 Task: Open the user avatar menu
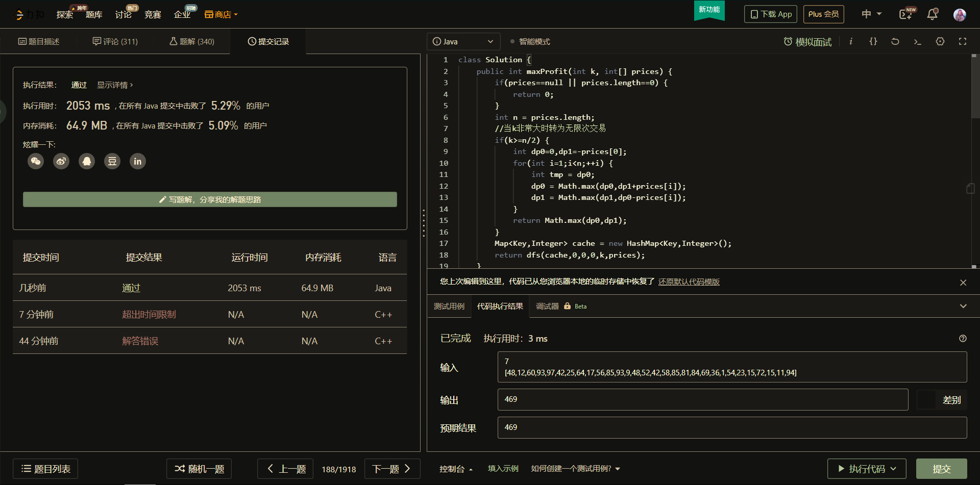960,15
